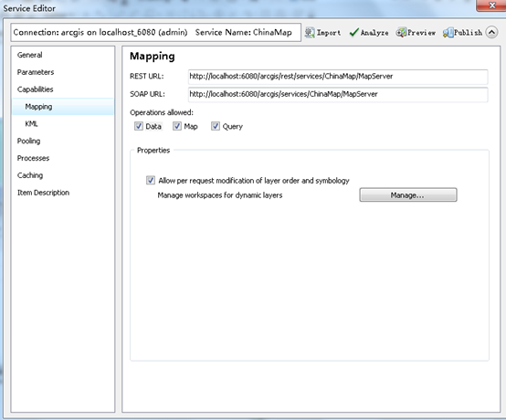
Task: Disable per request modification of layer order
Action: (x=151, y=180)
